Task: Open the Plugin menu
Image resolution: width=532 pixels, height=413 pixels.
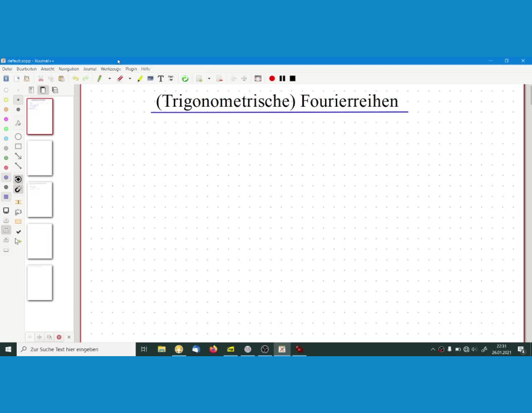Action: [131, 69]
